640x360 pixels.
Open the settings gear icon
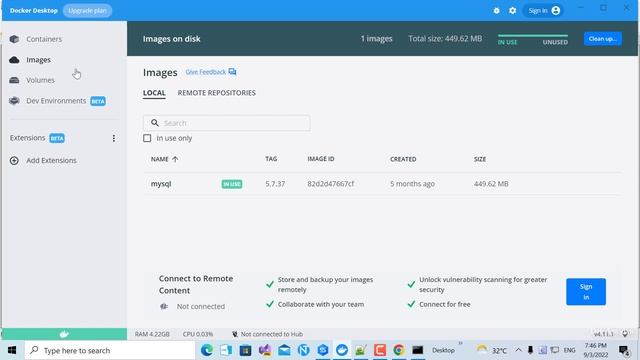[x=512, y=11]
